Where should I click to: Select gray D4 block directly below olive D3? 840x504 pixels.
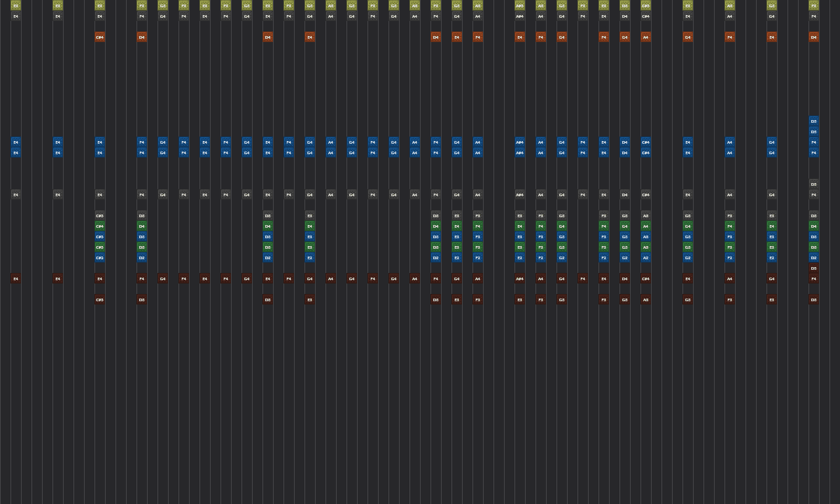click(x=625, y=16)
